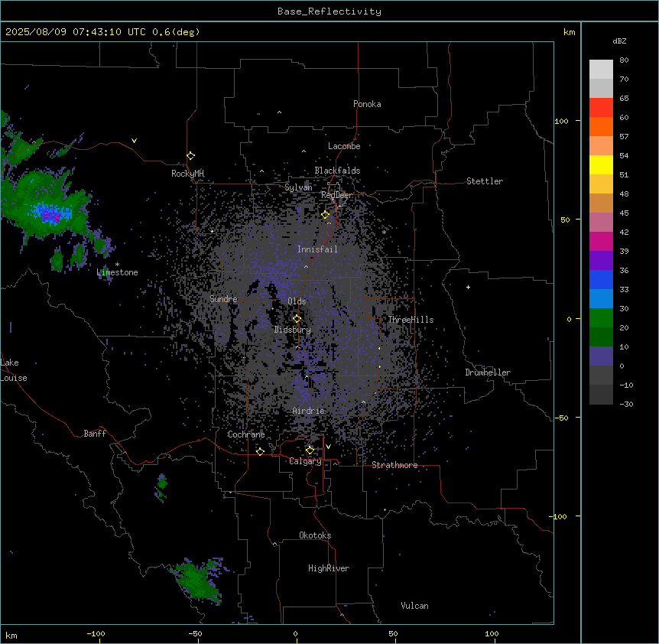659x644 pixels.
Task: Select the Innisfail label
Action: [x=317, y=249]
